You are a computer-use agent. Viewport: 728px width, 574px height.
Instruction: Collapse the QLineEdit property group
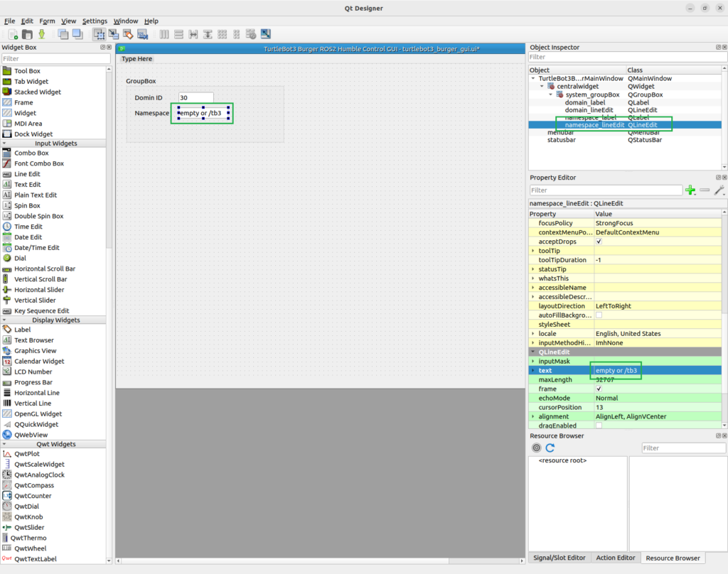pyautogui.click(x=533, y=352)
